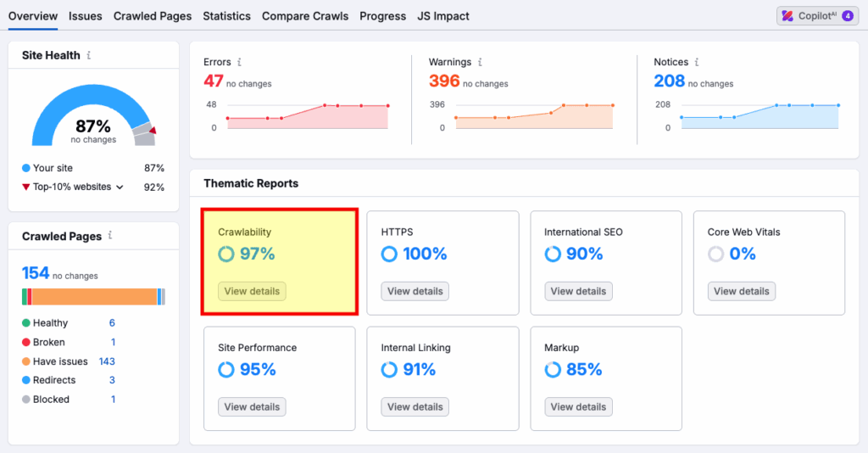Switch to the Issues tab

coord(86,16)
